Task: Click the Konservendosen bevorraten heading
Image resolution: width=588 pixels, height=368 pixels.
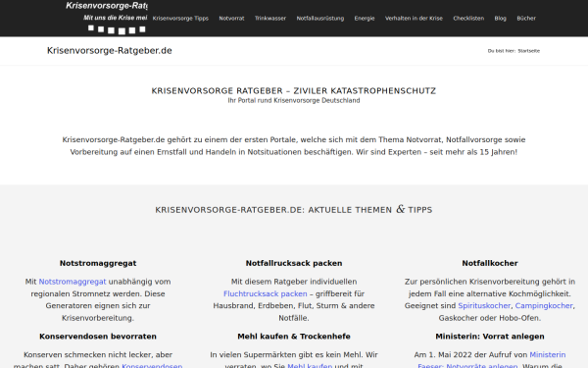Action: pos(98,337)
